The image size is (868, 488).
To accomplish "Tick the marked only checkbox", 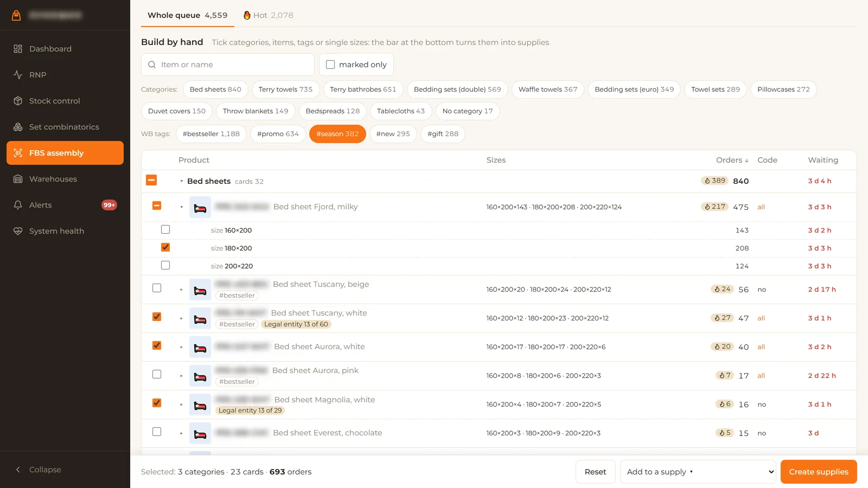I will tap(330, 65).
